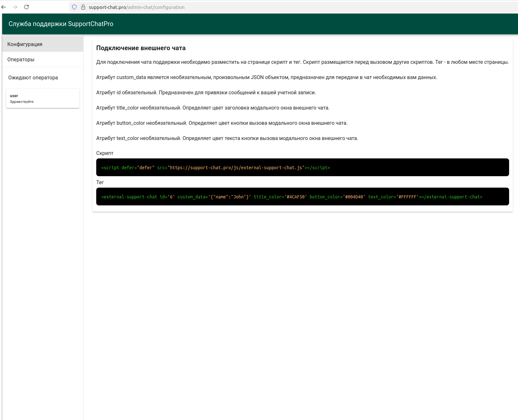This screenshot has width=518, height=420.
Task: Click the first intro paragraph starting Для подключения
Action: point(302,62)
